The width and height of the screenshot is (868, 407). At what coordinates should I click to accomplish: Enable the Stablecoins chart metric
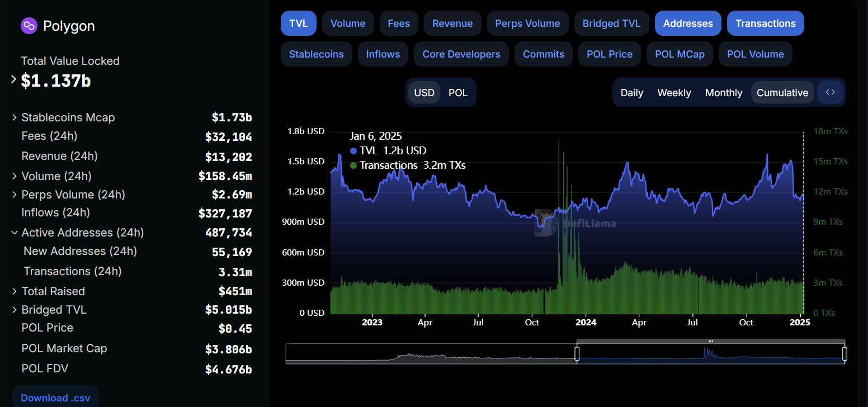point(317,54)
